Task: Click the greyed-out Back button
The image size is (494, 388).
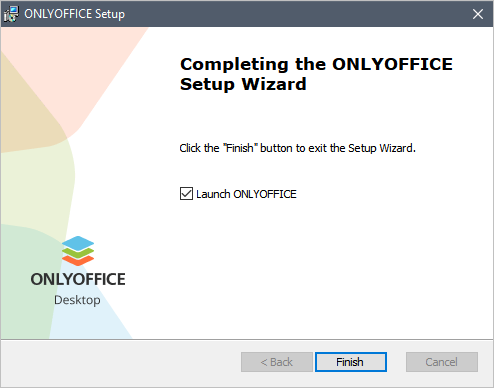Action: pyautogui.click(x=277, y=362)
